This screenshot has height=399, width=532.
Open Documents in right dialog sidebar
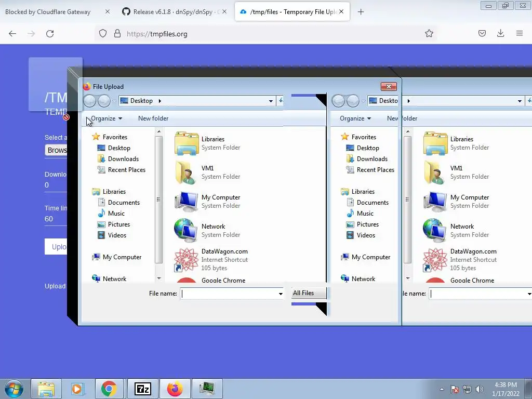tap(368, 202)
